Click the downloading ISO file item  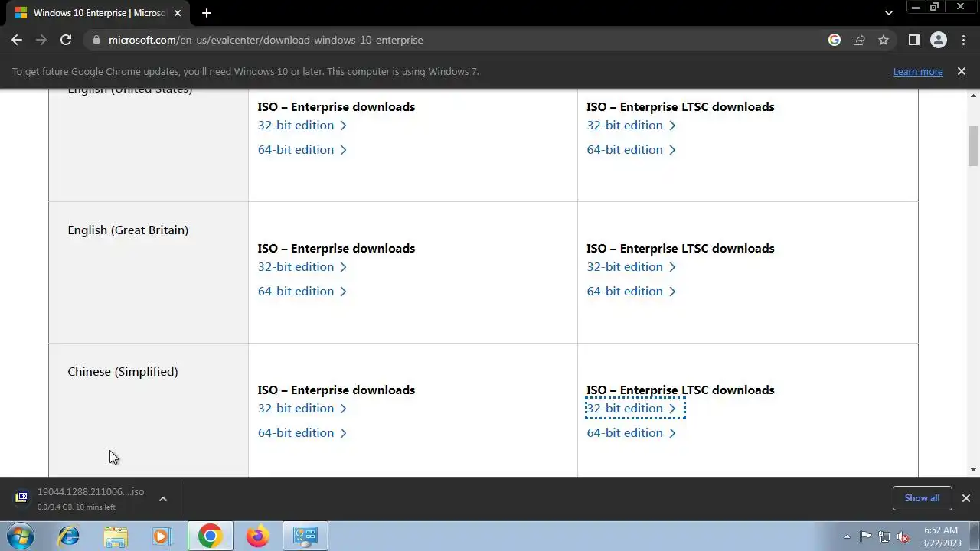click(x=80, y=498)
